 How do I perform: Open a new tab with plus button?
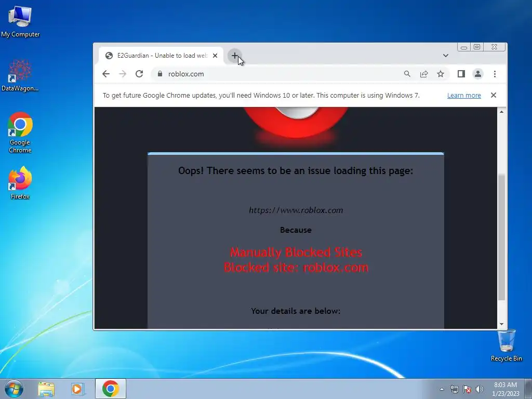(x=234, y=56)
